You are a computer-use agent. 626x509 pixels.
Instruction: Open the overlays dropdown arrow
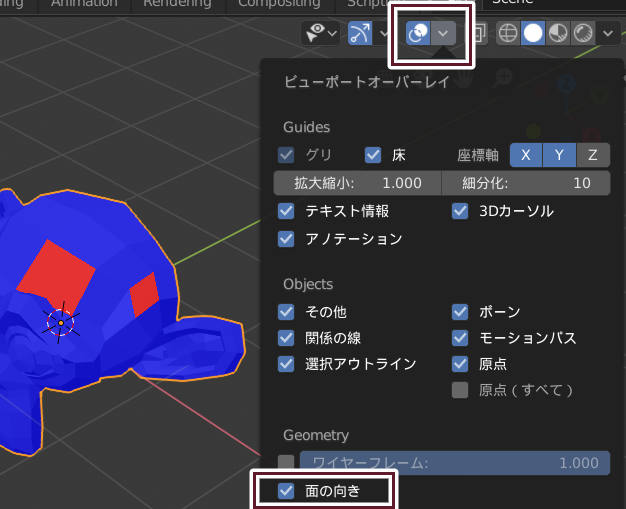coord(443,33)
